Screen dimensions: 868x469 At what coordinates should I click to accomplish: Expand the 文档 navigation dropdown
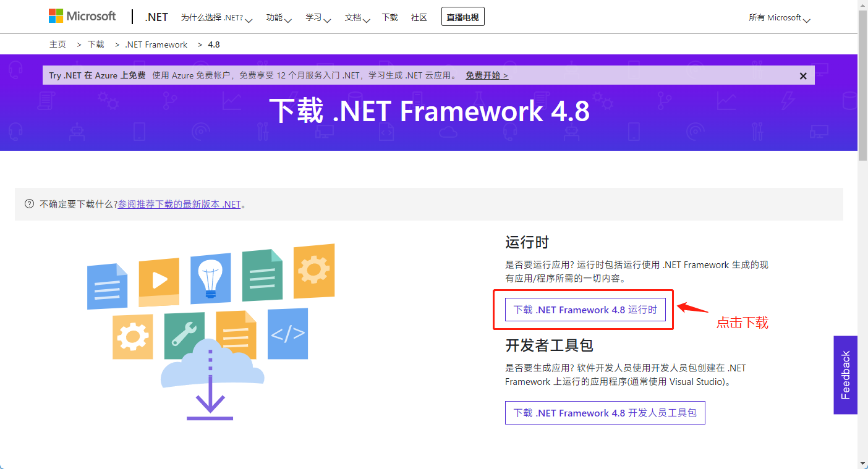pyautogui.click(x=357, y=18)
